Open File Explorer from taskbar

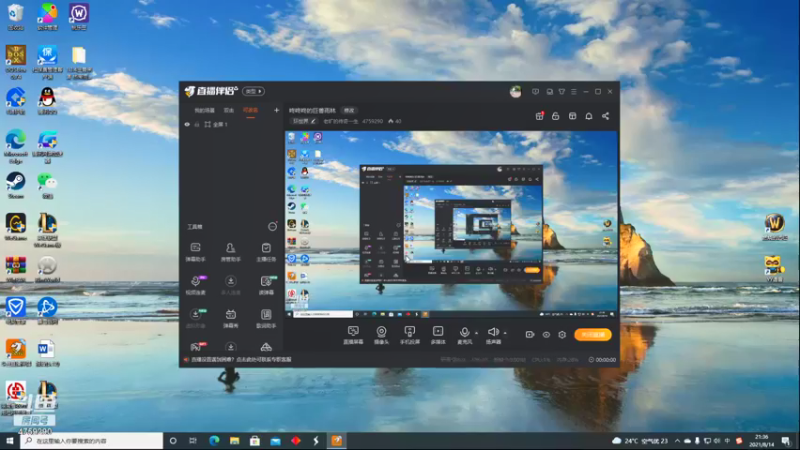tap(234, 441)
